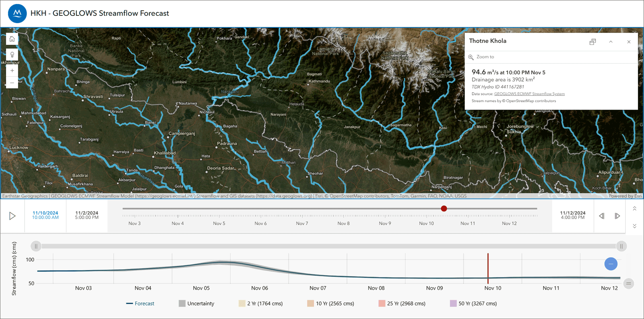644x319 pixels.
Task: Click the time slider's upward chevron
Action: click(634, 209)
